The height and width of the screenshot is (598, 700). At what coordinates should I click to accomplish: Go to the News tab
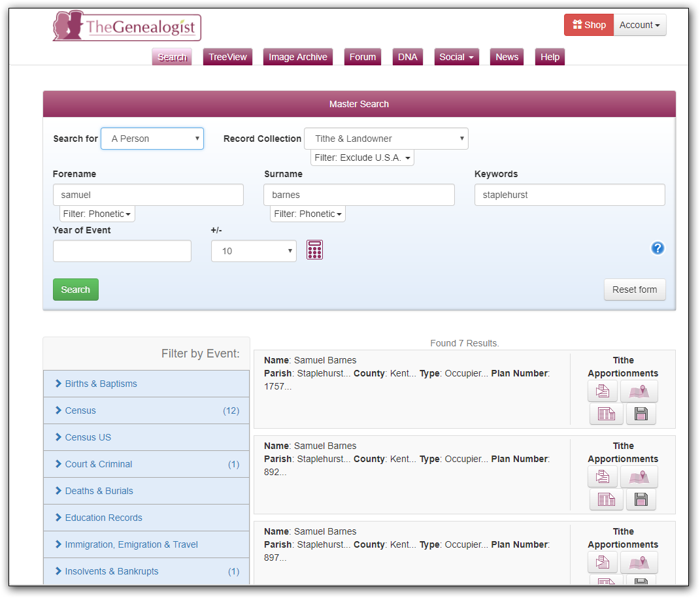[x=507, y=57]
